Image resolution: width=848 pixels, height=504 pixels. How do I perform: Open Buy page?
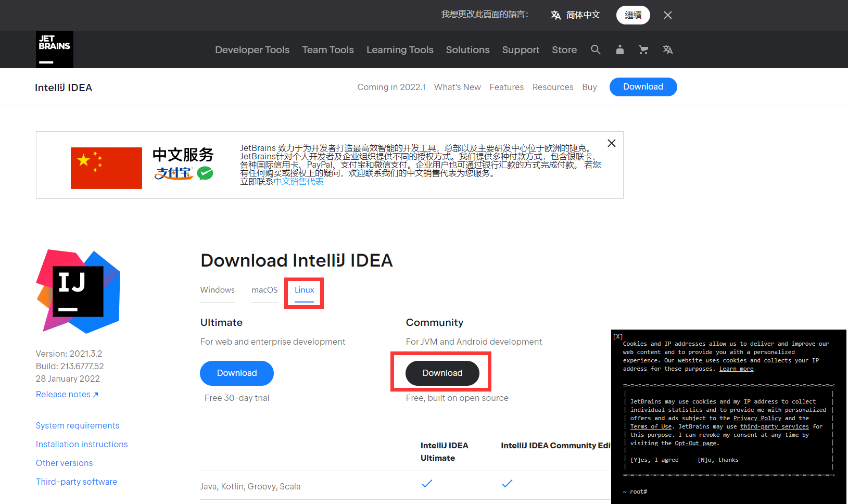[589, 87]
